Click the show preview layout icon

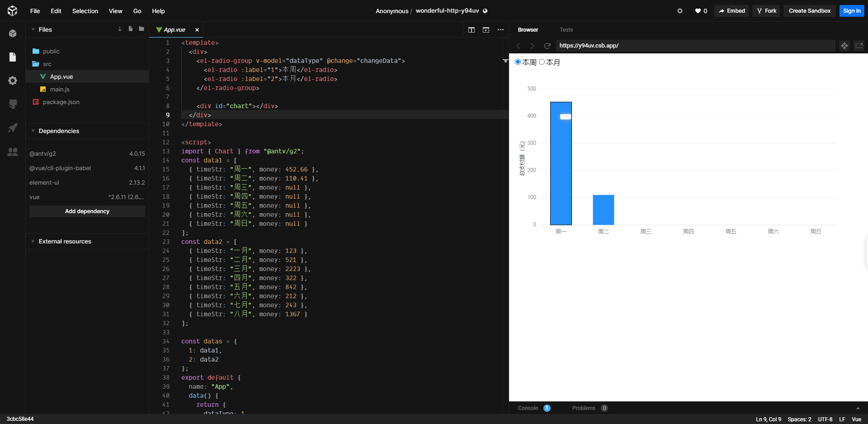(x=486, y=30)
